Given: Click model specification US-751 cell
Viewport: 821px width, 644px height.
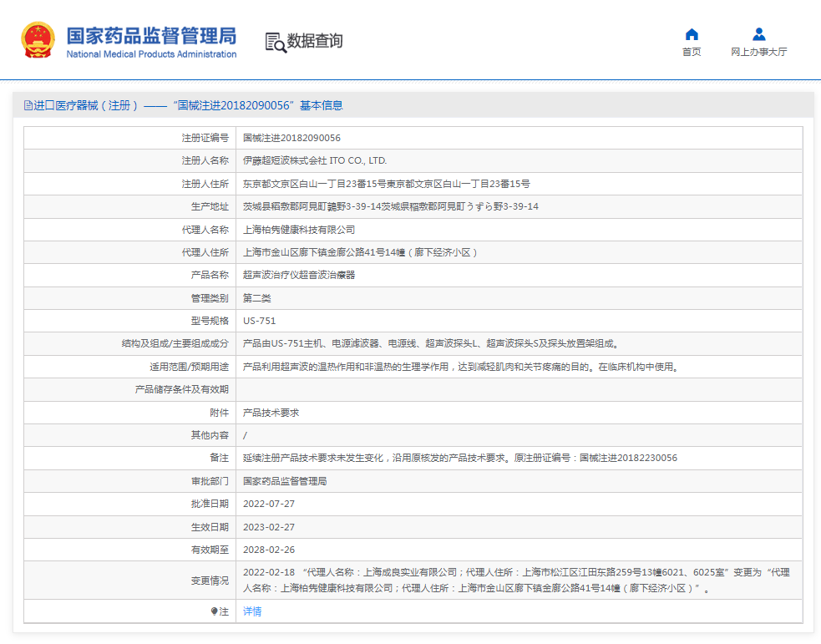Looking at the screenshot, I should point(258,320).
